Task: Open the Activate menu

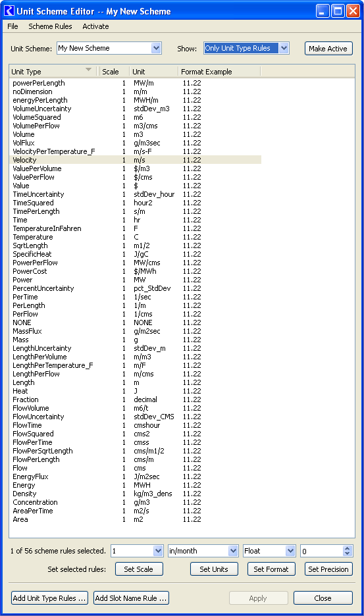Action: click(95, 26)
